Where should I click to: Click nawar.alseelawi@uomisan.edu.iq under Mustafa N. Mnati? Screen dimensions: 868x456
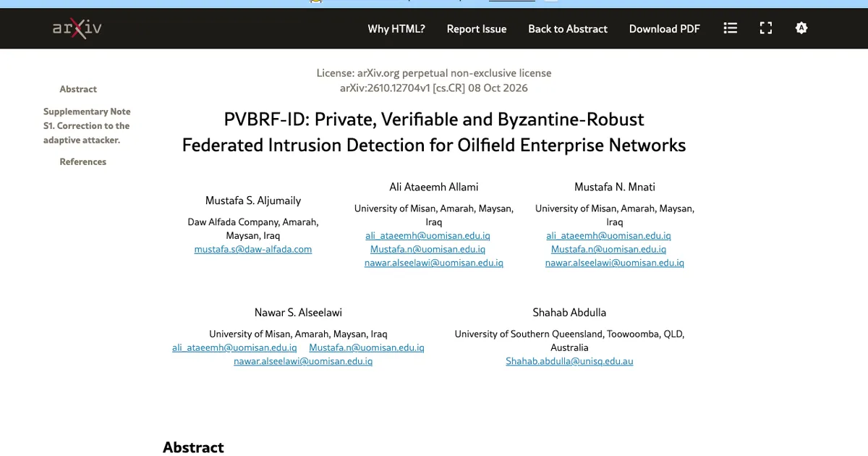(615, 263)
